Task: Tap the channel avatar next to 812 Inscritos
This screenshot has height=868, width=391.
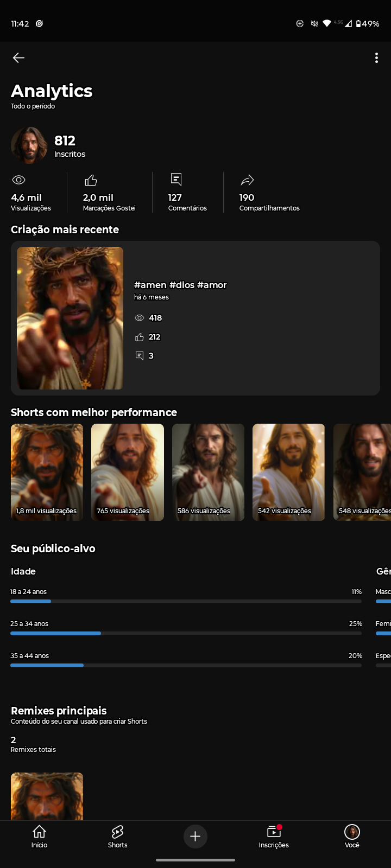Action: [x=29, y=145]
